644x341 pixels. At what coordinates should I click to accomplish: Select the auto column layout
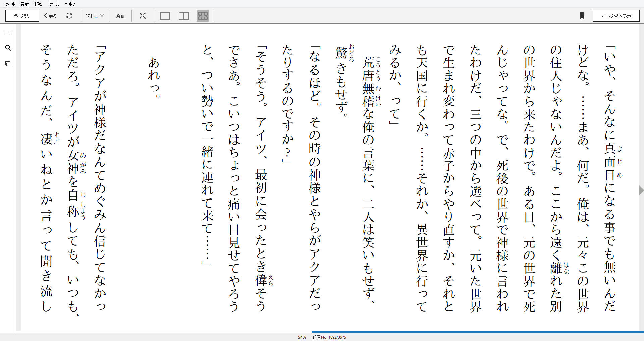203,16
